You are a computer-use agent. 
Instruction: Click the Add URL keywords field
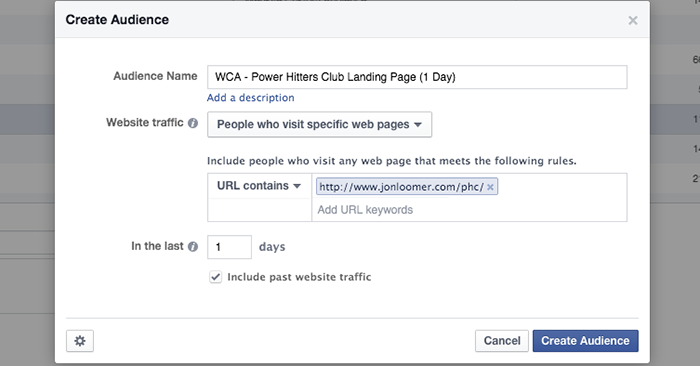[469, 210]
